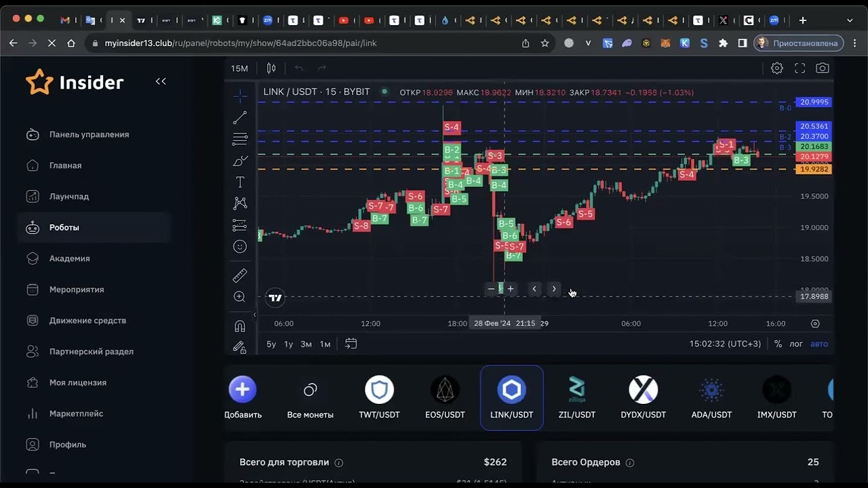Screen dimensions: 868x488
Task: Select the TWT/USDT pair
Action: [x=379, y=398]
